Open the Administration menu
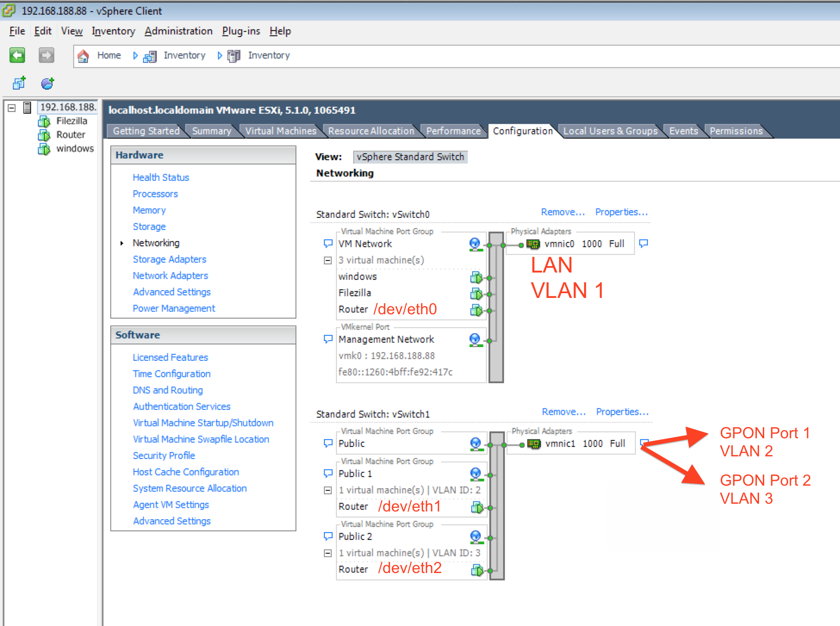Viewport: 840px width, 626px height. click(178, 31)
